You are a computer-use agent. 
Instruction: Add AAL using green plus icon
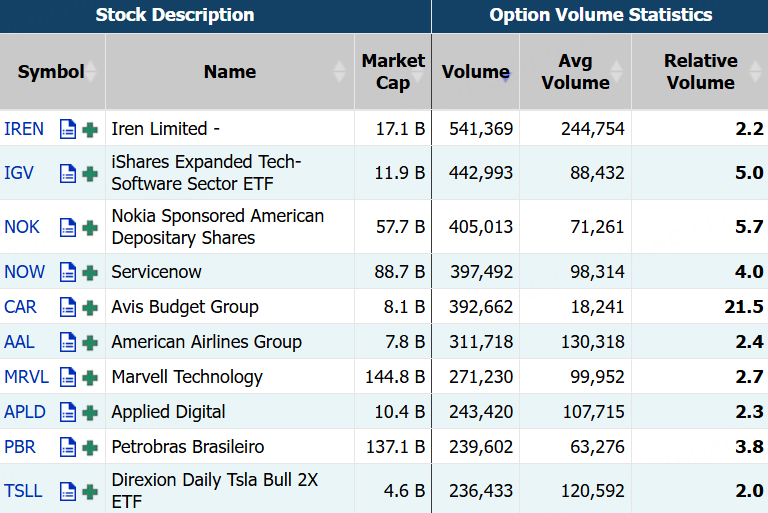click(90, 342)
